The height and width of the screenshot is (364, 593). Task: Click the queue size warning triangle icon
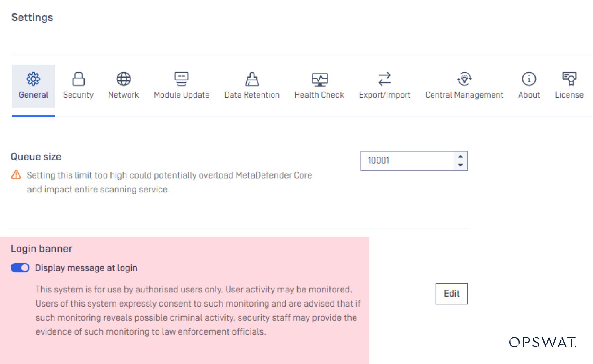[16, 174]
